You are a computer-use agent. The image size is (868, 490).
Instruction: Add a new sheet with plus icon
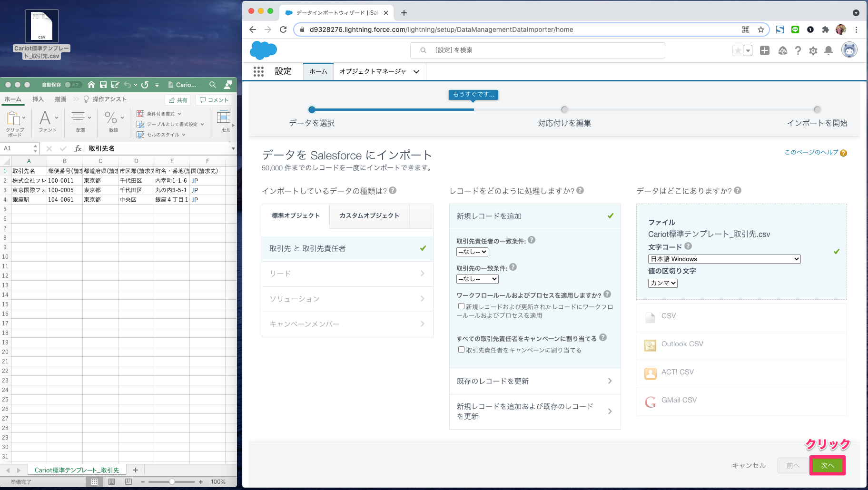[136, 470]
